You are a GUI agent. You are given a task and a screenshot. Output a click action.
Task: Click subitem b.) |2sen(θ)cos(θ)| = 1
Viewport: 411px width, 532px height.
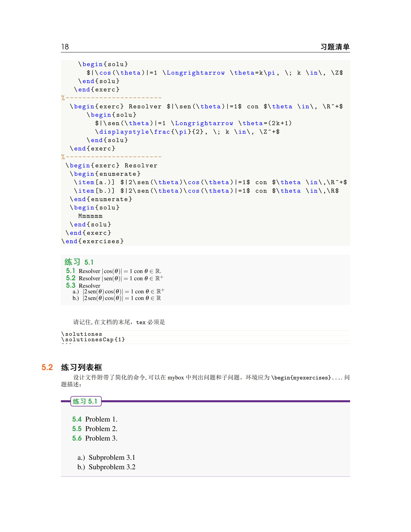coord(117,298)
